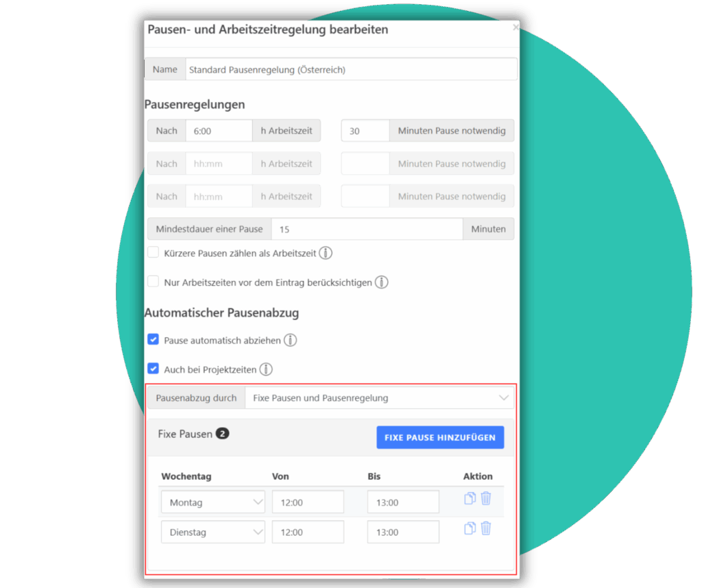
Task: Click the Von time field for Montag
Action: coord(308,502)
